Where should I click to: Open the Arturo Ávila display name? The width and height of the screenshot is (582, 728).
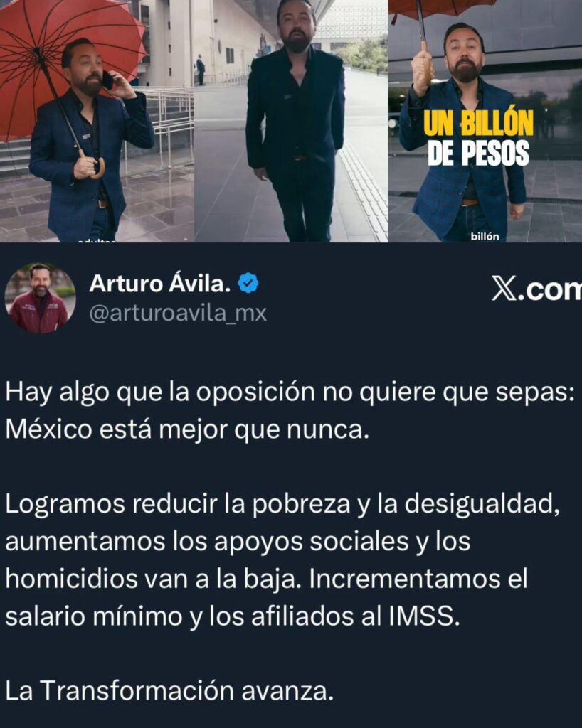160,283
